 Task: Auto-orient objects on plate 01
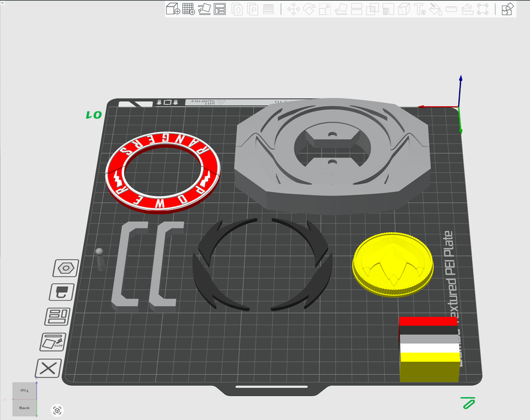click(52, 341)
